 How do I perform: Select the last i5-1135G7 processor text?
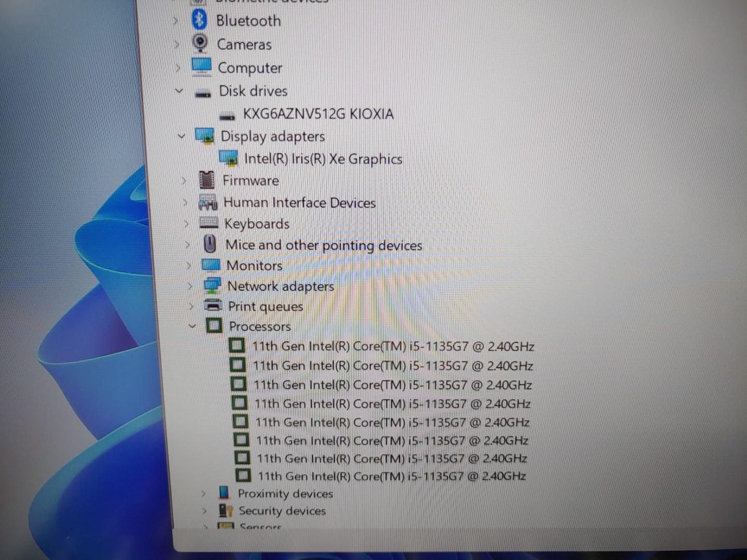coord(392,475)
